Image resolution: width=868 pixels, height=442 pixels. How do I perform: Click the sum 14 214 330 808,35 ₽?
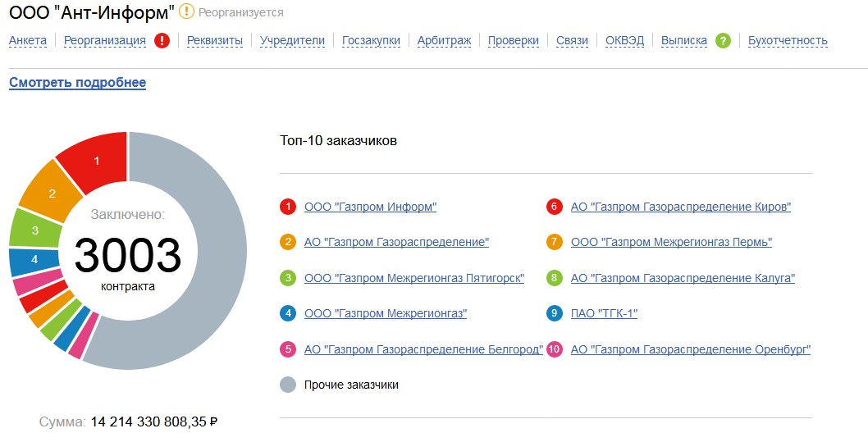click(154, 422)
